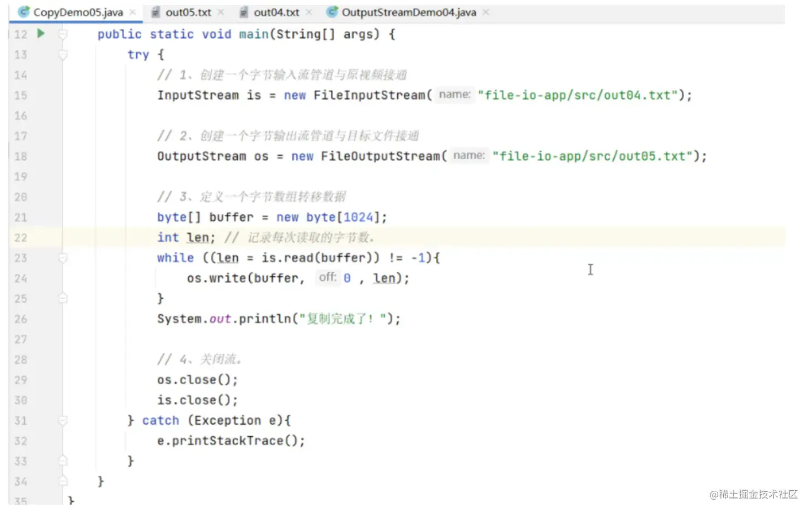Close the CopyDemo05.java tab

133,12
